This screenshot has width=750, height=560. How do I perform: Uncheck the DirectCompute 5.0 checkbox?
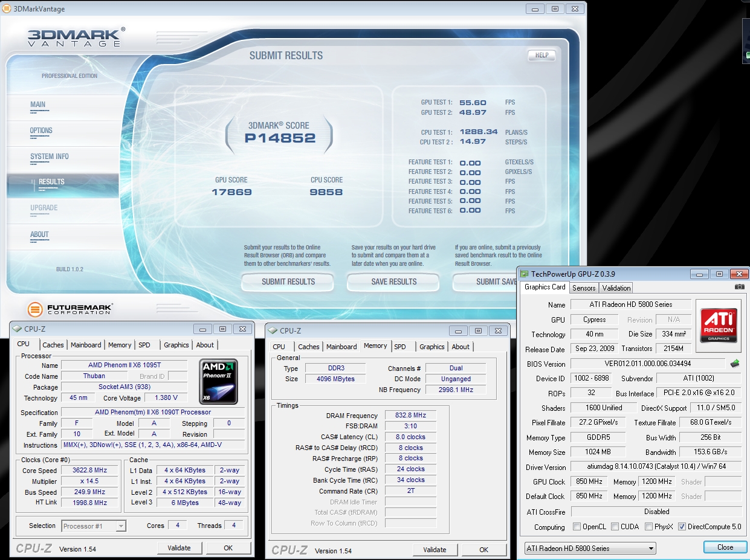pyautogui.click(x=682, y=527)
